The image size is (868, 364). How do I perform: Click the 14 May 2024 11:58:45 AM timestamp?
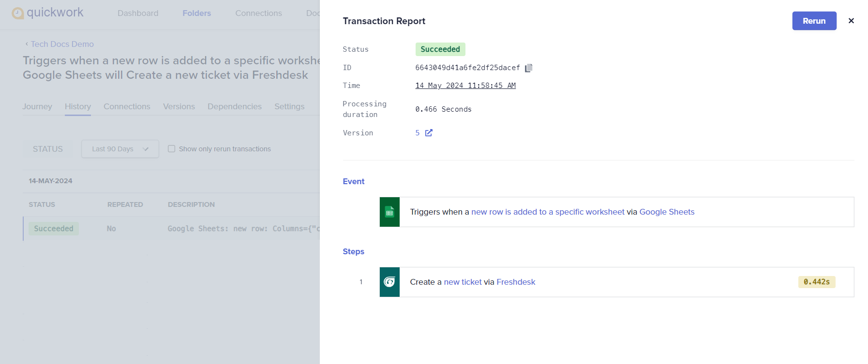click(465, 86)
